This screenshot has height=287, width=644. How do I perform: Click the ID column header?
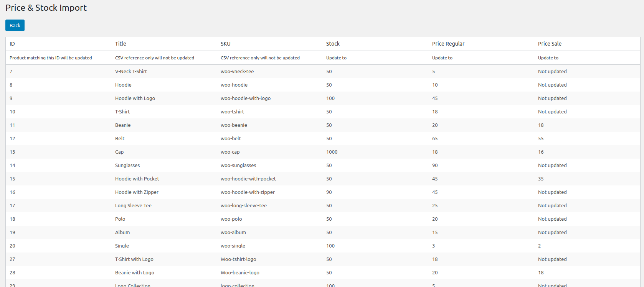pos(12,44)
